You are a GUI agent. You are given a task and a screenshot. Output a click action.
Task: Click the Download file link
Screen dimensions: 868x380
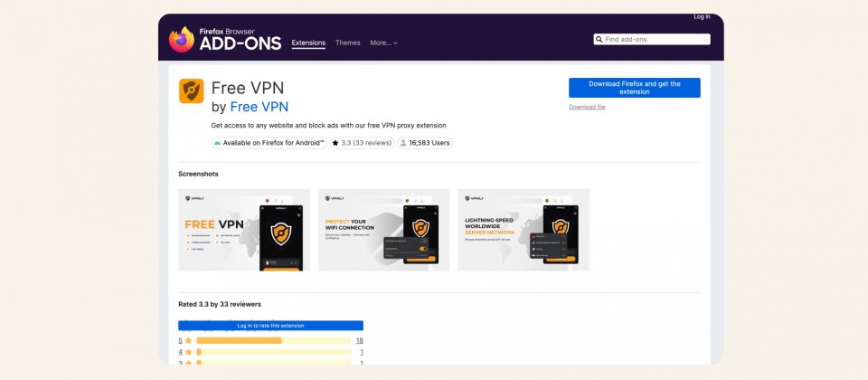587,107
